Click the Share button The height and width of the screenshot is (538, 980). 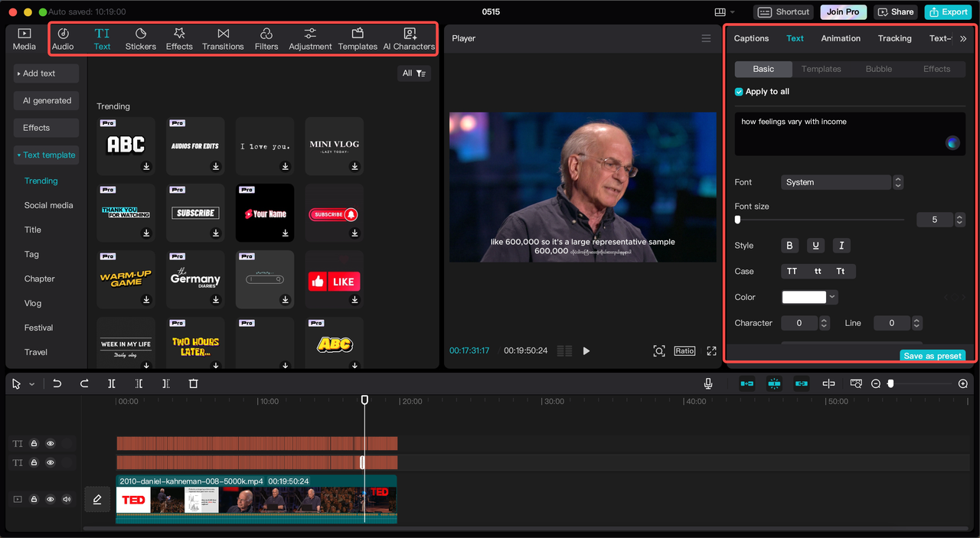895,12
